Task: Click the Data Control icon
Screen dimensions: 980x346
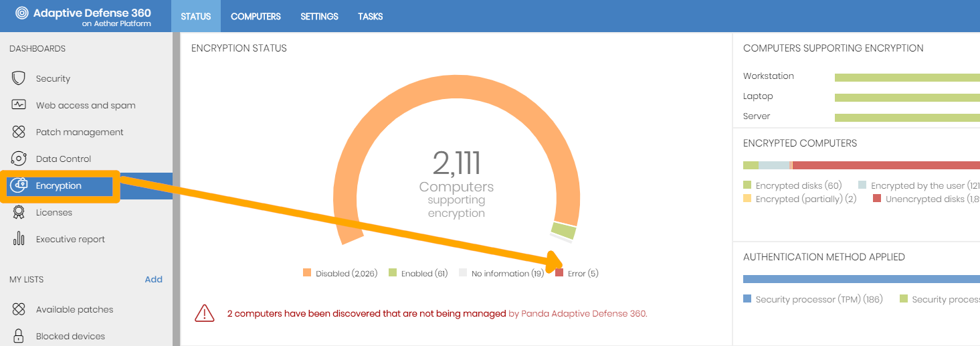Action: tap(19, 159)
